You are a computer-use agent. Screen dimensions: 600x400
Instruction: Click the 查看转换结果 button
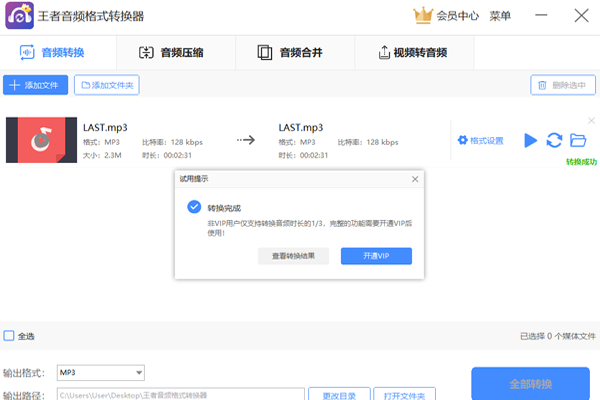click(x=293, y=256)
